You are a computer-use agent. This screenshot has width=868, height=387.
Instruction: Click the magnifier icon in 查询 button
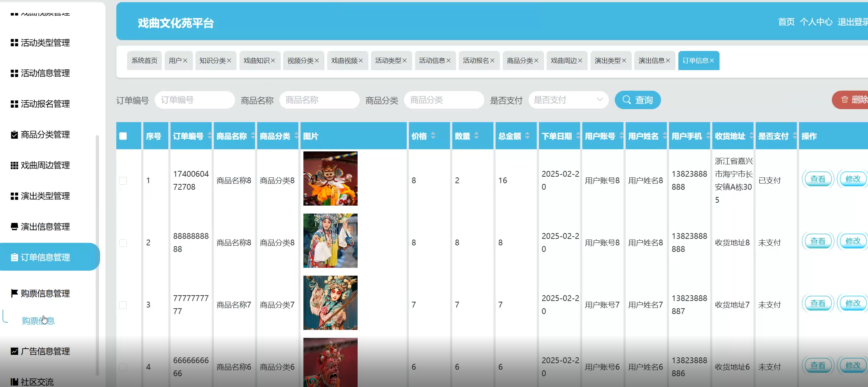coord(627,100)
